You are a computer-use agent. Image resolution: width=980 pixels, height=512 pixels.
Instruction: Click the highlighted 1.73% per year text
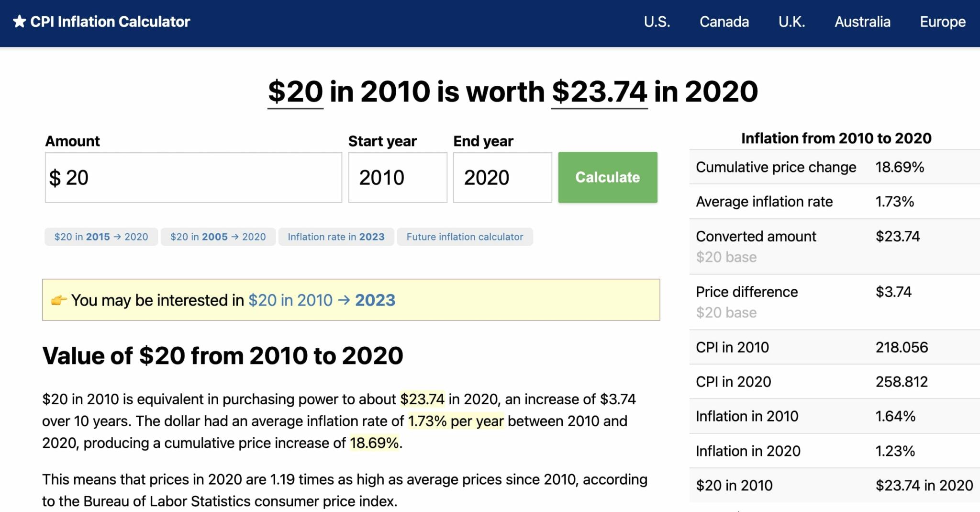click(x=456, y=421)
